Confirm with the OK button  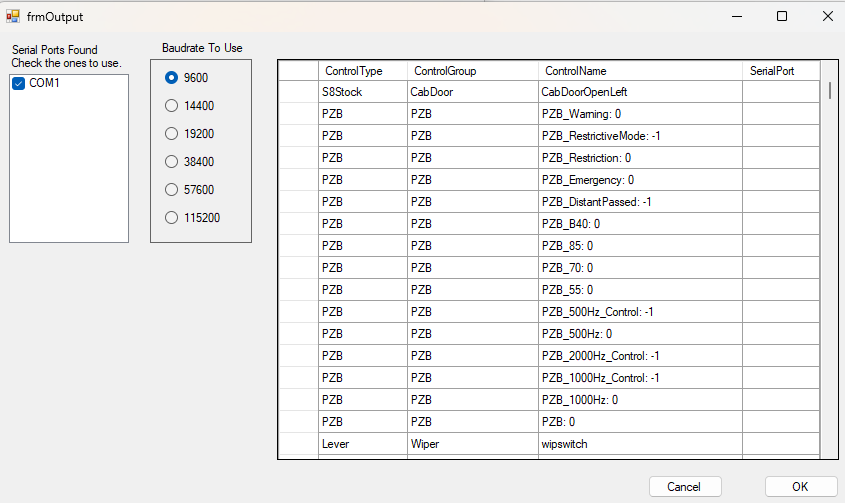800,487
